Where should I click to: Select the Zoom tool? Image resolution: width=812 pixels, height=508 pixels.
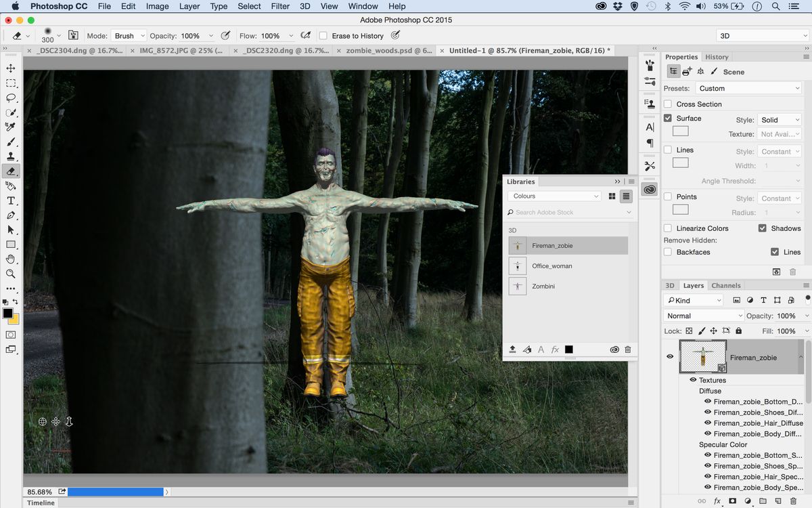click(11, 274)
